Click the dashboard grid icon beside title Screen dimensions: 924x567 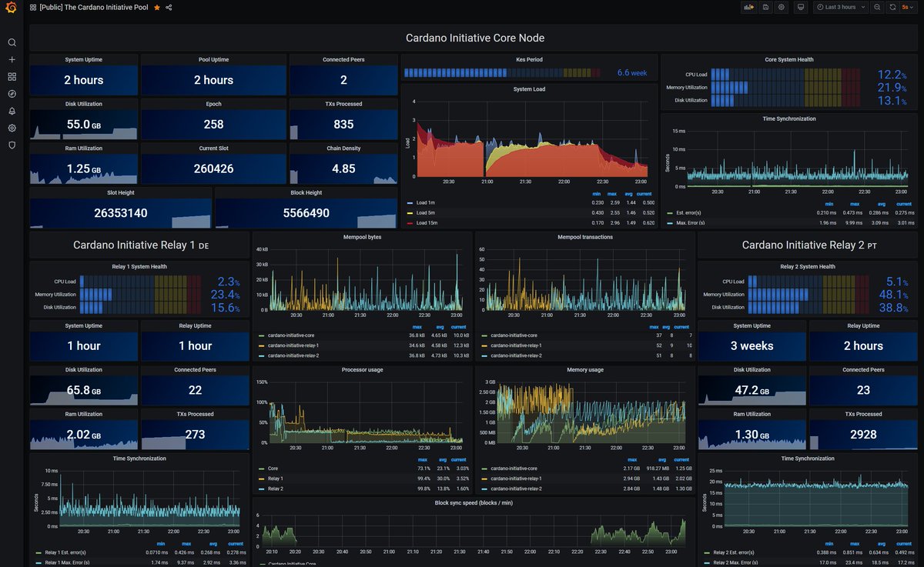[x=33, y=7]
